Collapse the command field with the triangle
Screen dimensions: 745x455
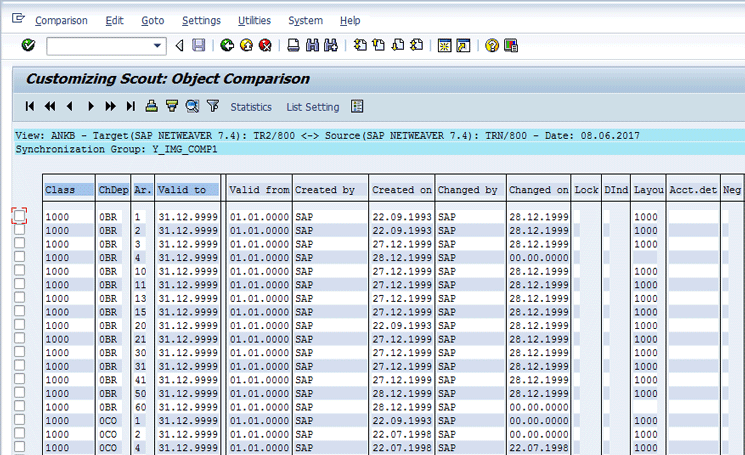[179, 46]
